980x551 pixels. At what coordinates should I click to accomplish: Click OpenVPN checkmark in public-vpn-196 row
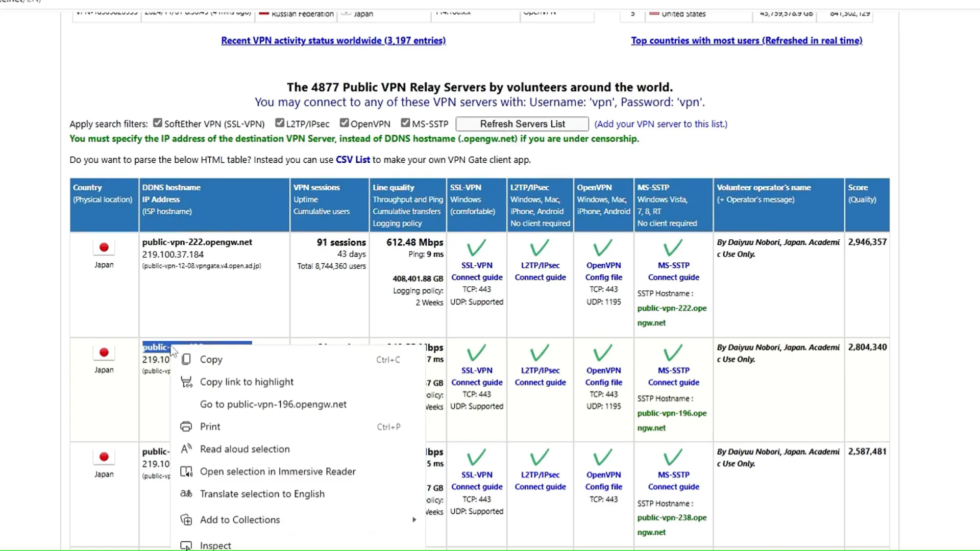(x=603, y=353)
